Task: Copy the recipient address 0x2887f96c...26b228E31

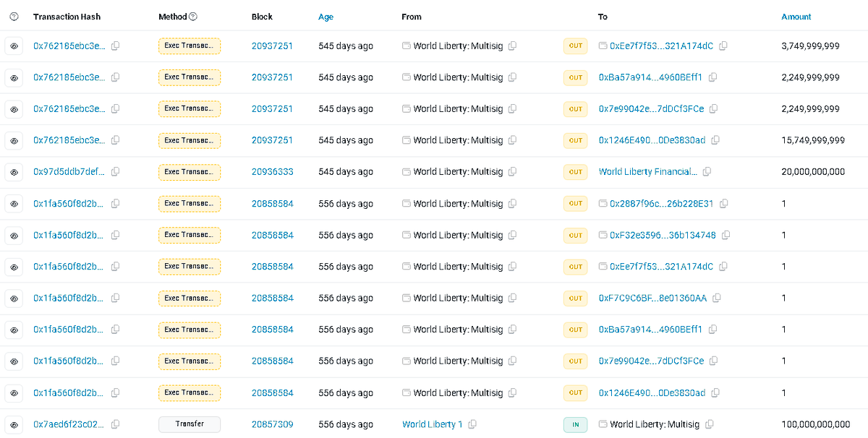Action: pos(724,204)
